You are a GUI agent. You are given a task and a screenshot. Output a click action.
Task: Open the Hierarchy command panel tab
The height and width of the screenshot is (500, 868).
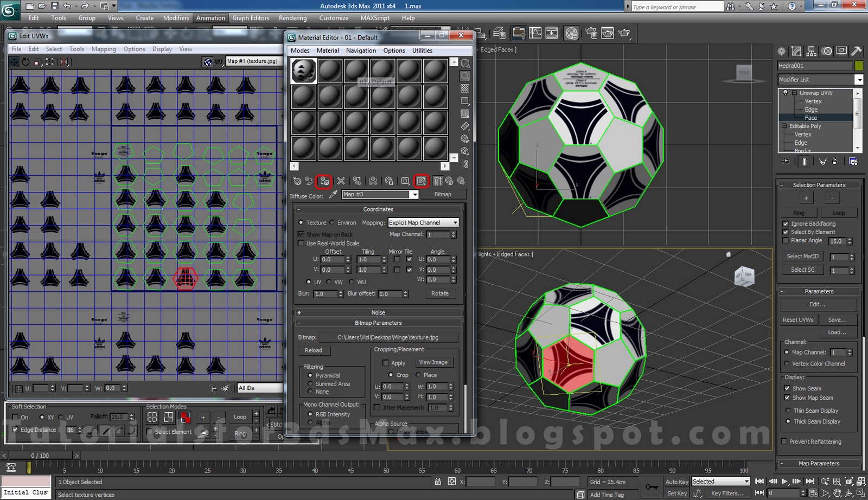(x=812, y=52)
